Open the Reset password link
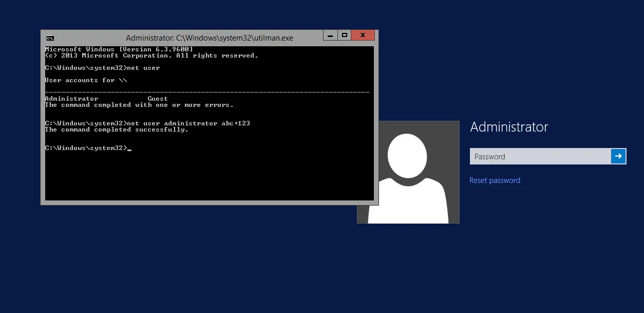The height and width of the screenshot is (313, 644). pos(495,180)
